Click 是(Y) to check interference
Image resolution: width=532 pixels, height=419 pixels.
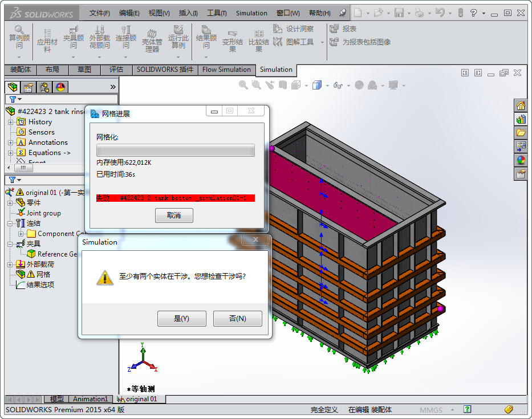181,319
